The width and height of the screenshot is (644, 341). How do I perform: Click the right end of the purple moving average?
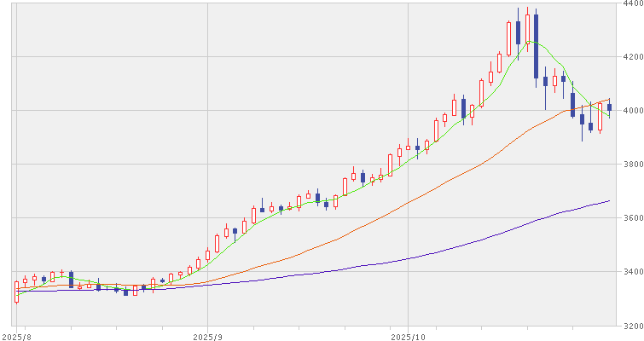click(609, 201)
